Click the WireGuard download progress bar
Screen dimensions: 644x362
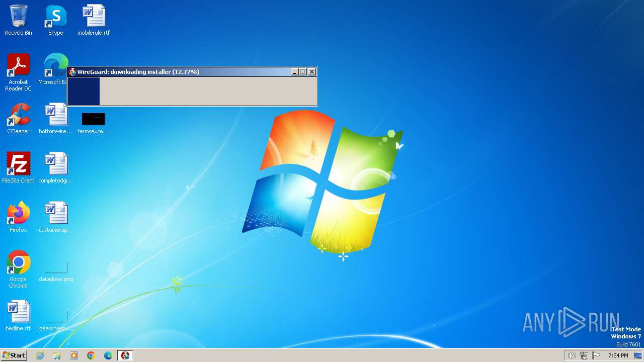coord(192,91)
